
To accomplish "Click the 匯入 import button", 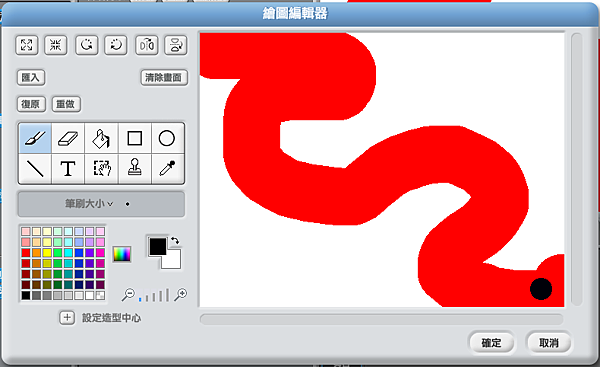I will pos(31,78).
